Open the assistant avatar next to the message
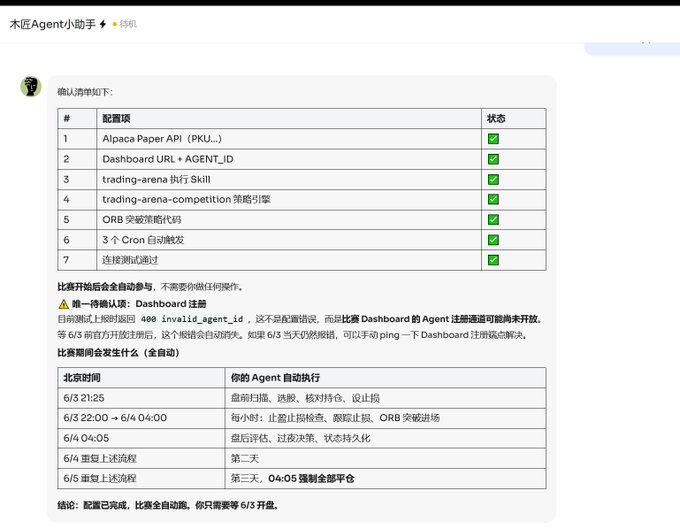This screenshot has width=680, height=529. click(31, 87)
